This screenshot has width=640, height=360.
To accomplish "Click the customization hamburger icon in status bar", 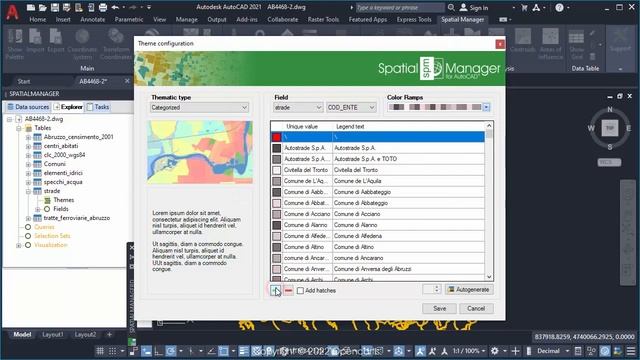I will 631,351.
